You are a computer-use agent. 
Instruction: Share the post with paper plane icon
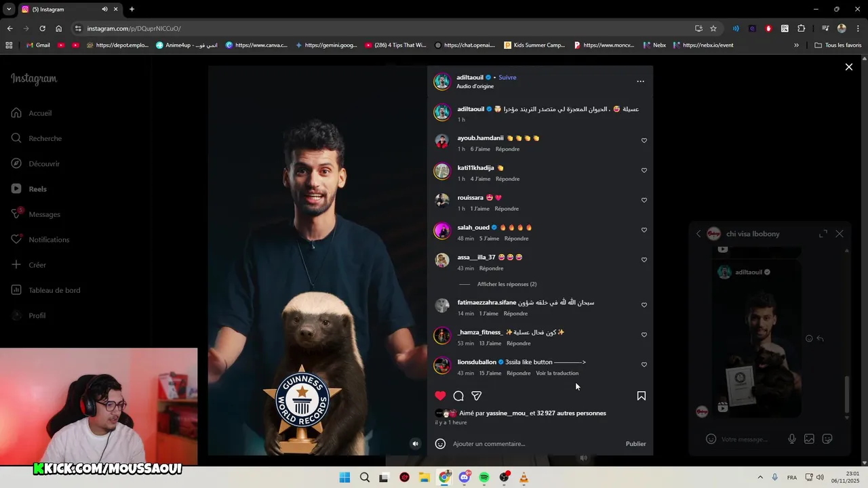(x=477, y=396)
